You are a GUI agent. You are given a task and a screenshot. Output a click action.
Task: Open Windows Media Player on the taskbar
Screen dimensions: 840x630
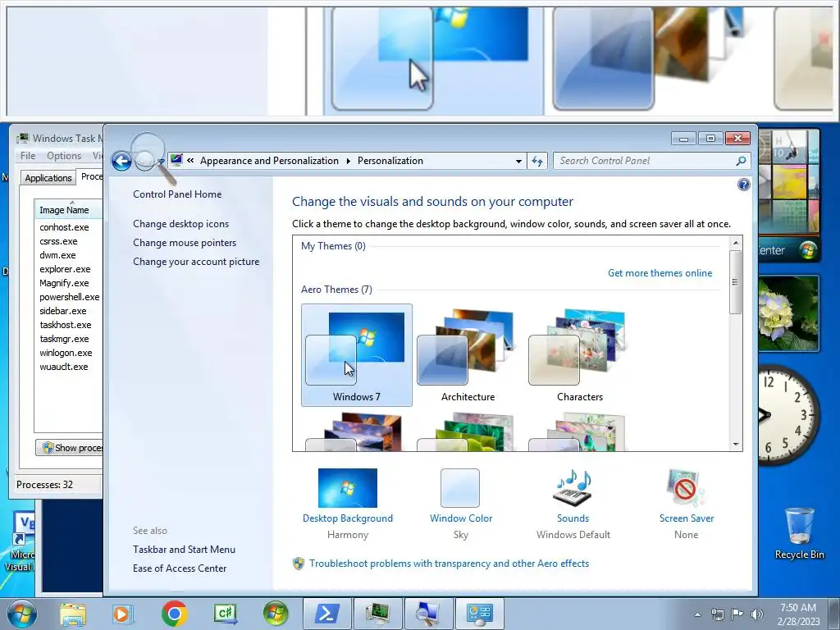pyautogui.click(x=123, y=614)
